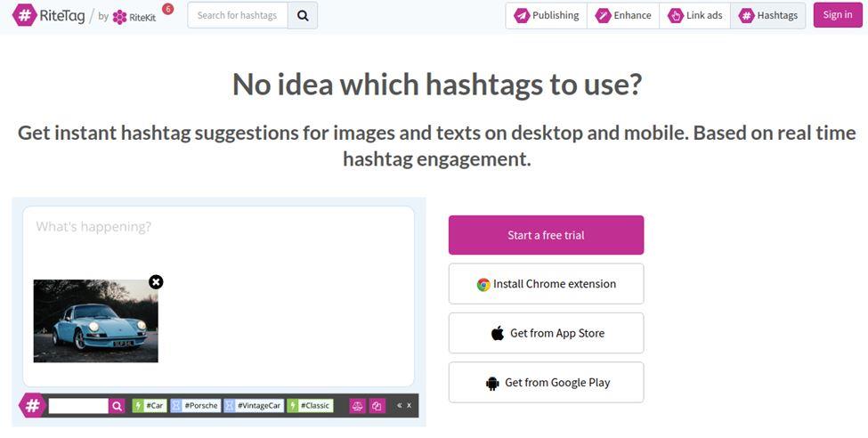Viewport: 868px width, 438px height.
Task: Click the copy hashtags icon in the toolbar
Action: [377, 406]
